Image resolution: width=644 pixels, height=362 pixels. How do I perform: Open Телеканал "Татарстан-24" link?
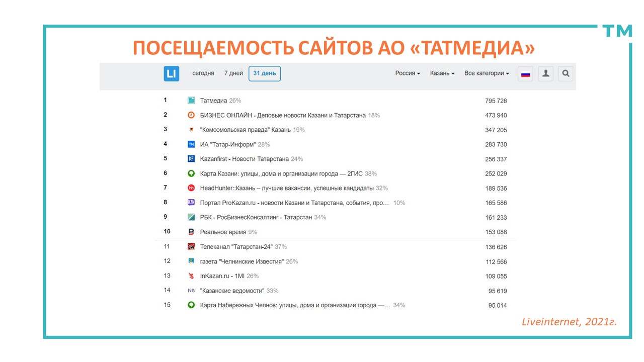pyautogui.click(x=236, y=247)
